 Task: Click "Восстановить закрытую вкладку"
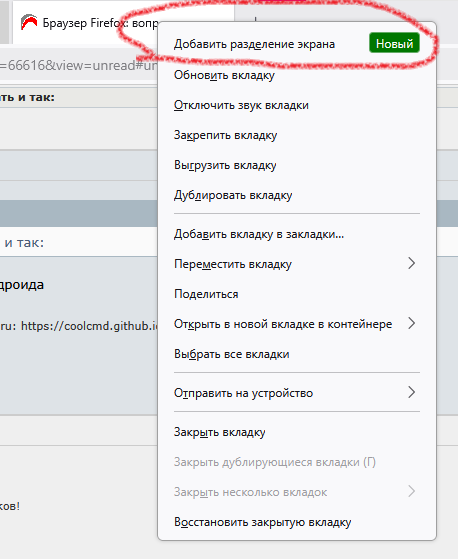pyautogui.click(x=297, y=522)
